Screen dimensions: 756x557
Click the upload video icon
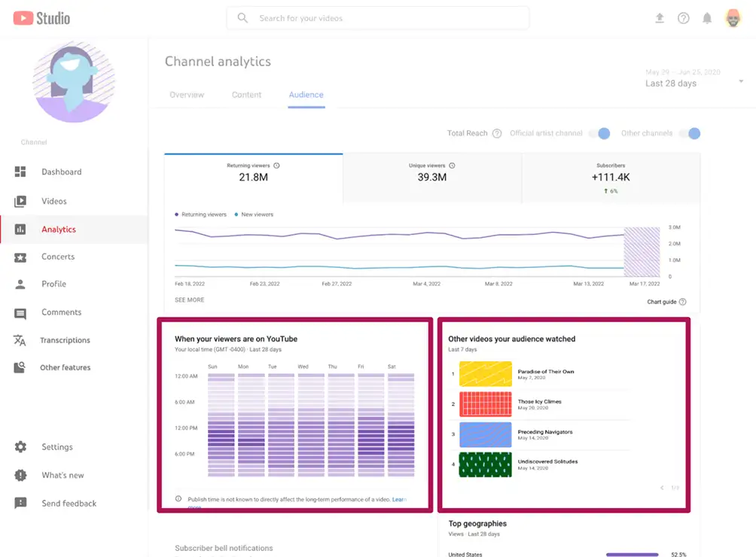tap(660, 18)
